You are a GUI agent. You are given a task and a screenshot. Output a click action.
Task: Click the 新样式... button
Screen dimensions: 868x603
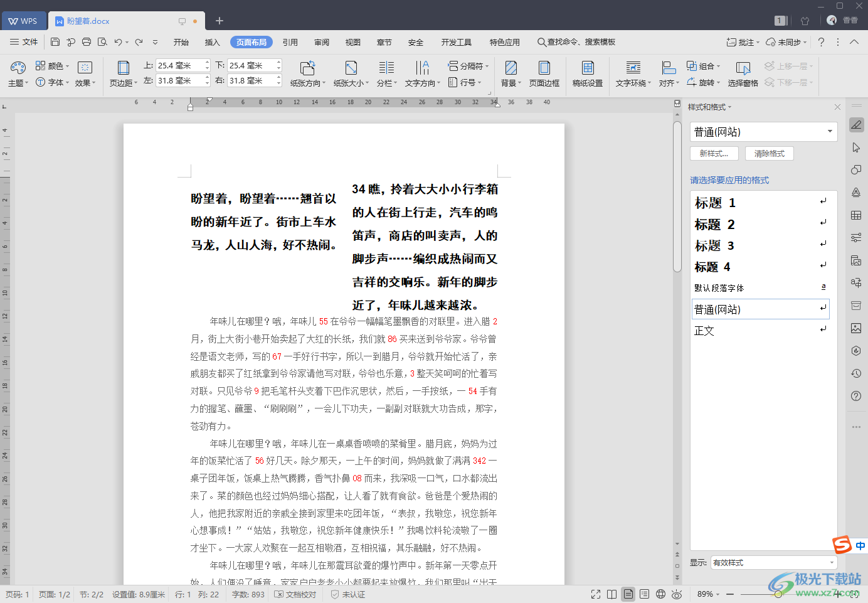click(714, 154)
